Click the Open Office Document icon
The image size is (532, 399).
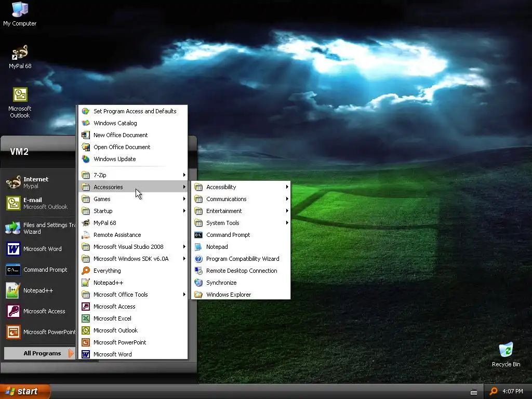pyautogui.click(x=86, y=147)
